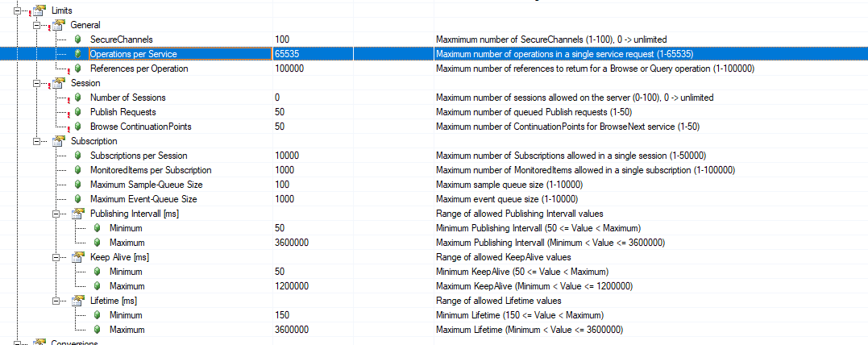Viewport: 868px width, 345px height.
Task: Click description 'Range of allowed KeepAlive values'
Action: [x=503, y=257]
